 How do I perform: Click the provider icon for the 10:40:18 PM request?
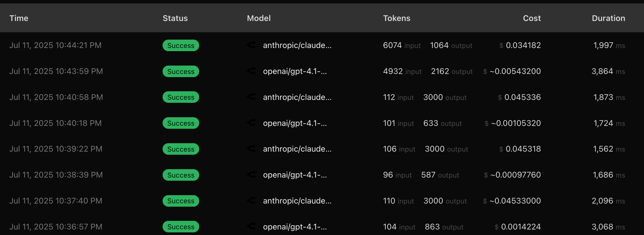pos(251,123)
